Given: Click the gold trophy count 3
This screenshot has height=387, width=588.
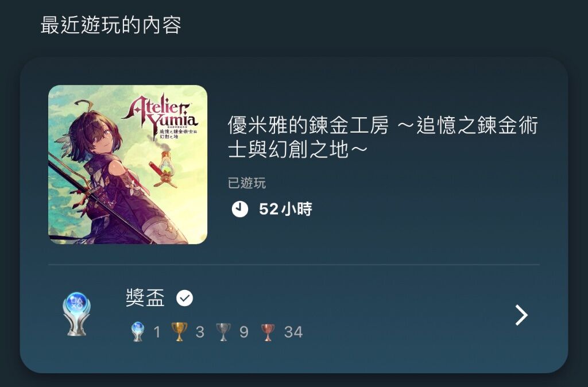Looking at the screenshot, I should pyautogui.click(x=200, y=332).
